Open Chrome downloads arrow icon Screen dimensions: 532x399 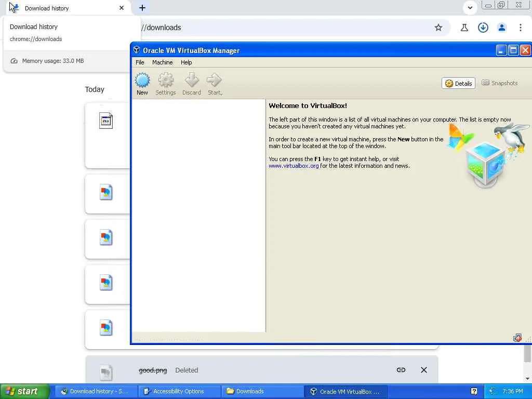coord(483,28)
